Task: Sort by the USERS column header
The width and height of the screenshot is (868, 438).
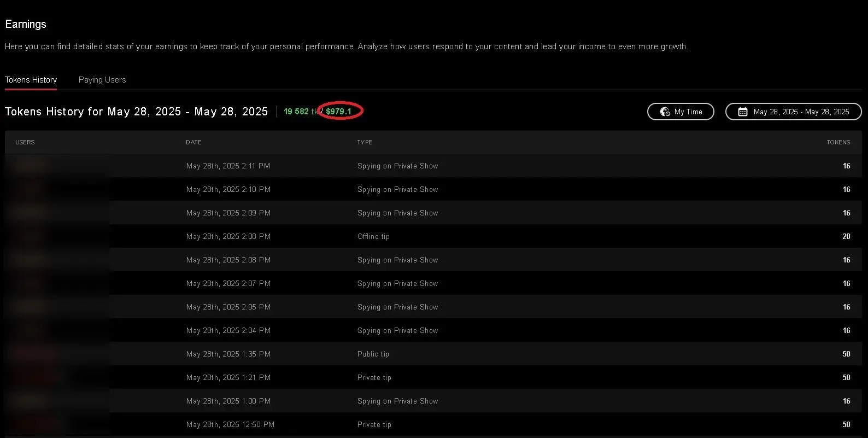Action: click(25, 142)
